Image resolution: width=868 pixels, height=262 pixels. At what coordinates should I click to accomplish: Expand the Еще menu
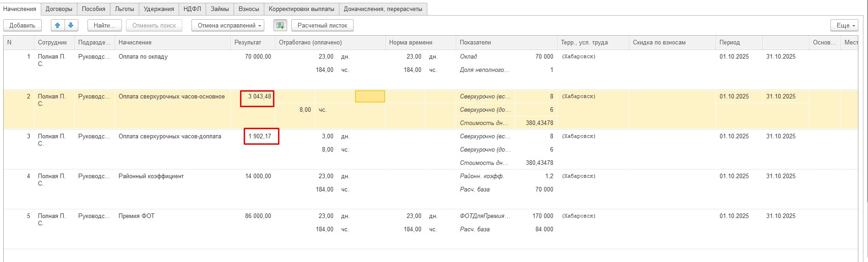click(844, 26)
